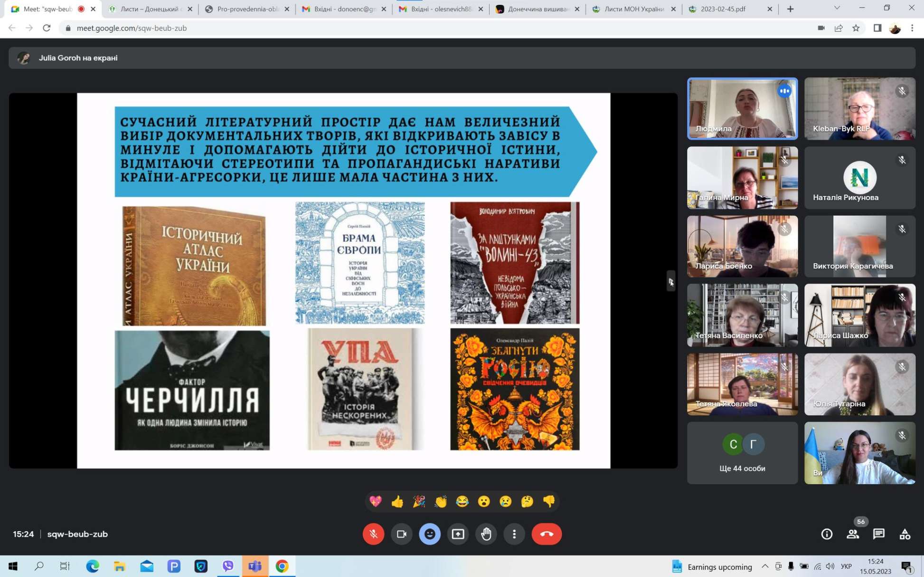Close the Meet browser tab

(x=93, y=9)
